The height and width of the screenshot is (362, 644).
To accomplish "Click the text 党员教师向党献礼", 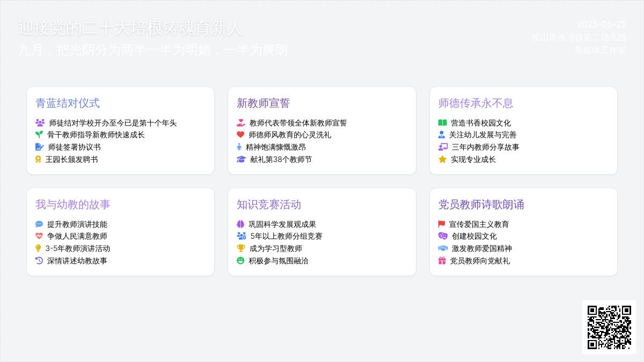I will pos(480,261).
